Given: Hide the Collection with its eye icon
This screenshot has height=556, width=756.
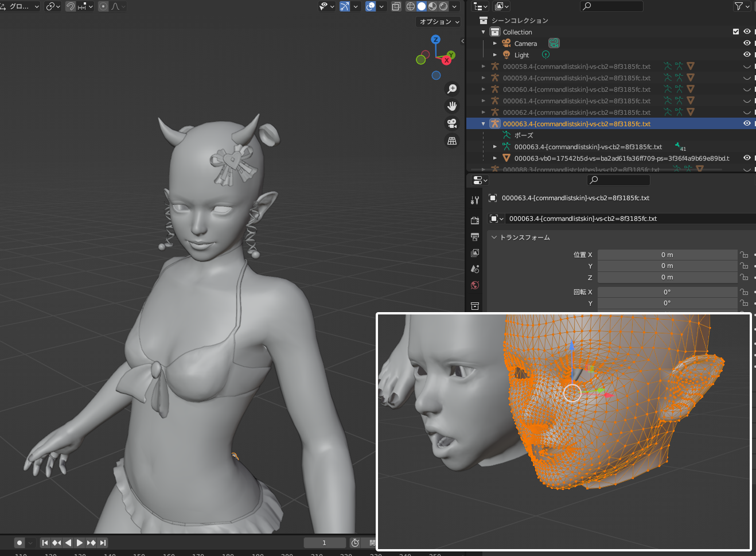Looking at the screenshot, I should (x=747, y=32).
